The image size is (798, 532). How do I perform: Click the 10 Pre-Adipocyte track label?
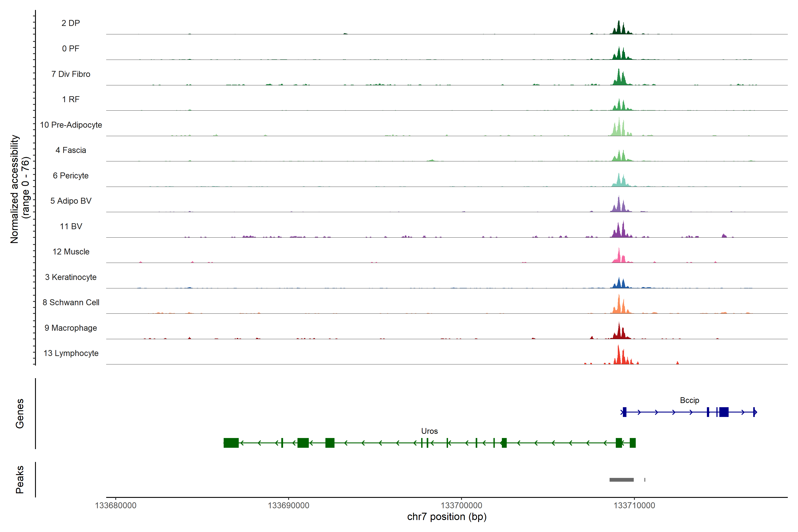click(71, 125)
